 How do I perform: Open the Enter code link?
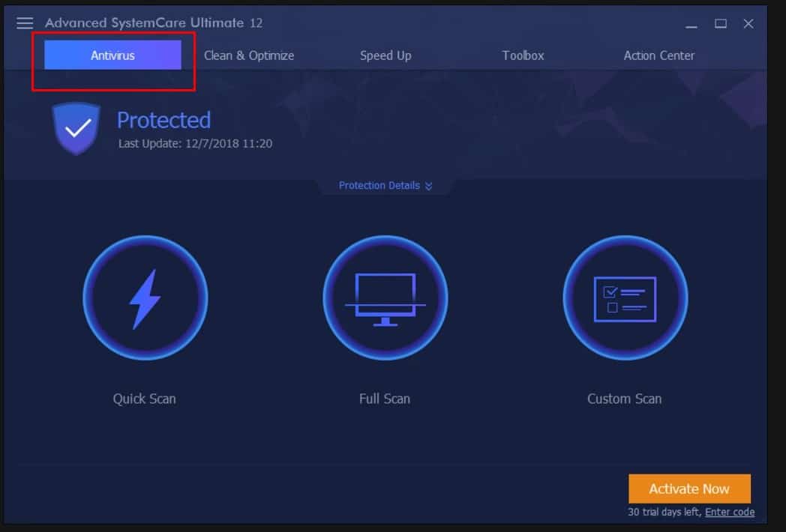tap(729, 512)
